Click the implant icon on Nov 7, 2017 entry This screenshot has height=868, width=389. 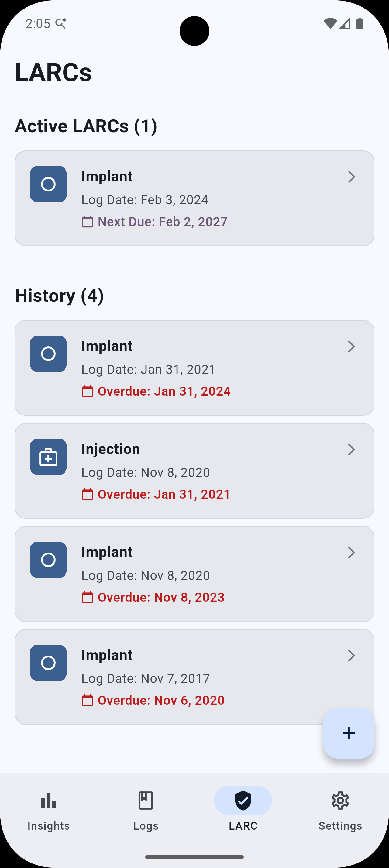[x=48, y=663]
